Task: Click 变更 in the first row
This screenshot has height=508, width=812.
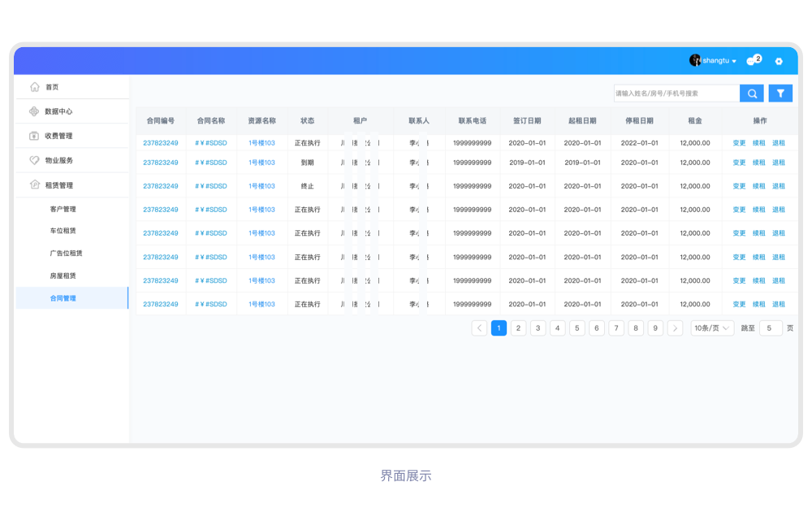Action: click(739, 143)
